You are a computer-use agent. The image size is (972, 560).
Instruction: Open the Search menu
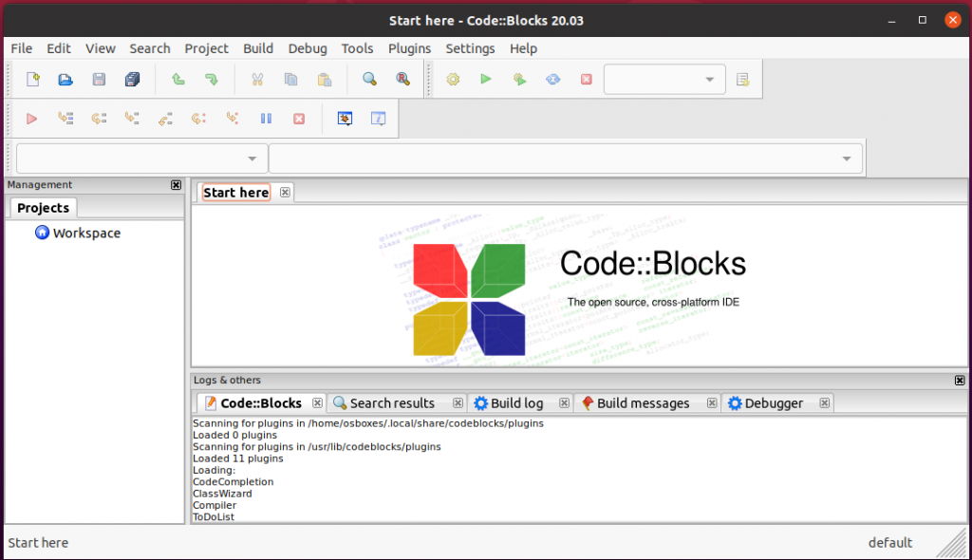point(150,48)
